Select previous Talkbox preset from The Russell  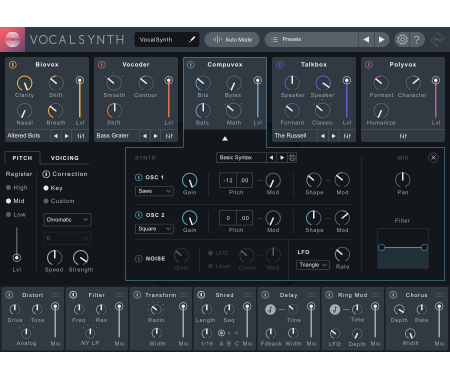(323, 136)
